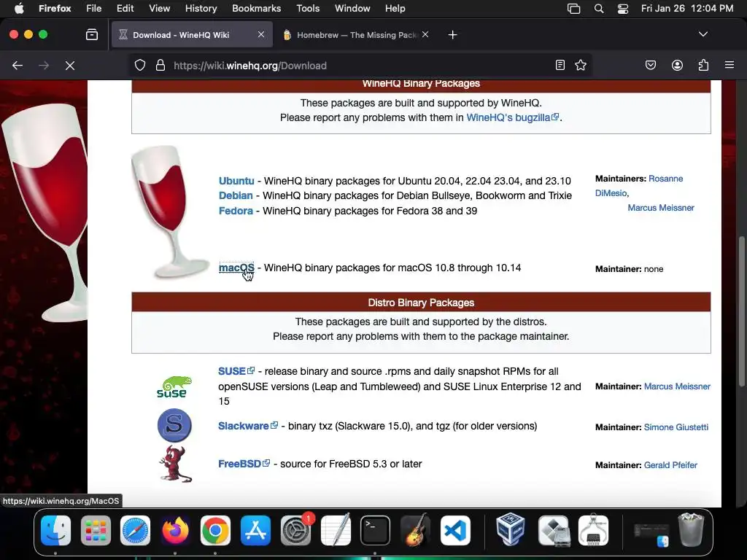
Task: Open Firefox application hamburger menu
Action: pyautogui.click(x=729, y=65)
